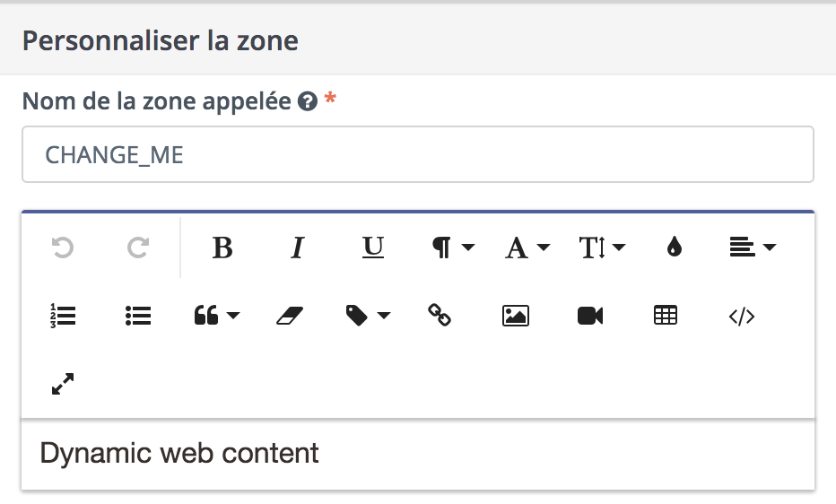
Task: Click the CHANGE_ME zone name field
Action: coord(418,154)
